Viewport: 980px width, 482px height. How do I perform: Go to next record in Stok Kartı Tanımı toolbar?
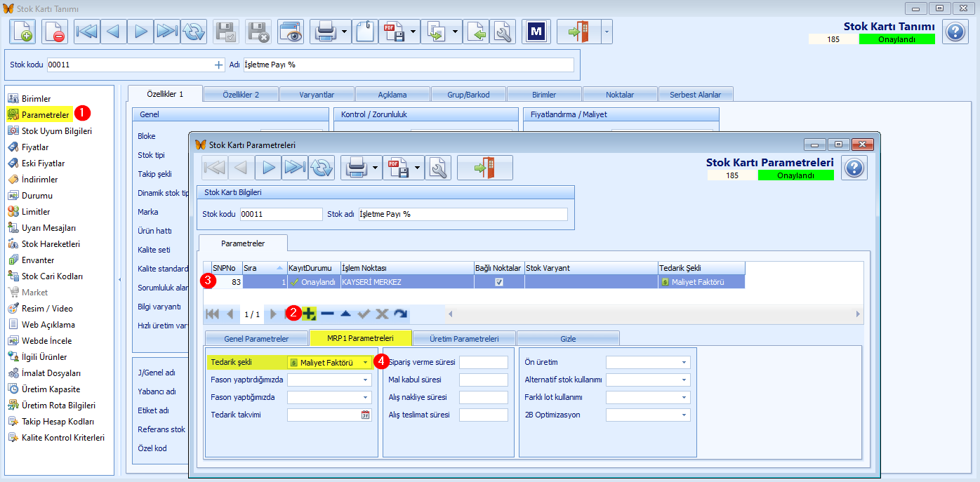(x=140, y=32)
